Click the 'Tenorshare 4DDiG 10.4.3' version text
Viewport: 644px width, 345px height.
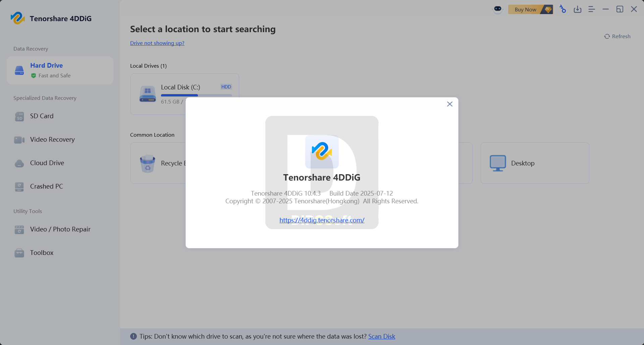pyautogui.click(x=286, y=193)
